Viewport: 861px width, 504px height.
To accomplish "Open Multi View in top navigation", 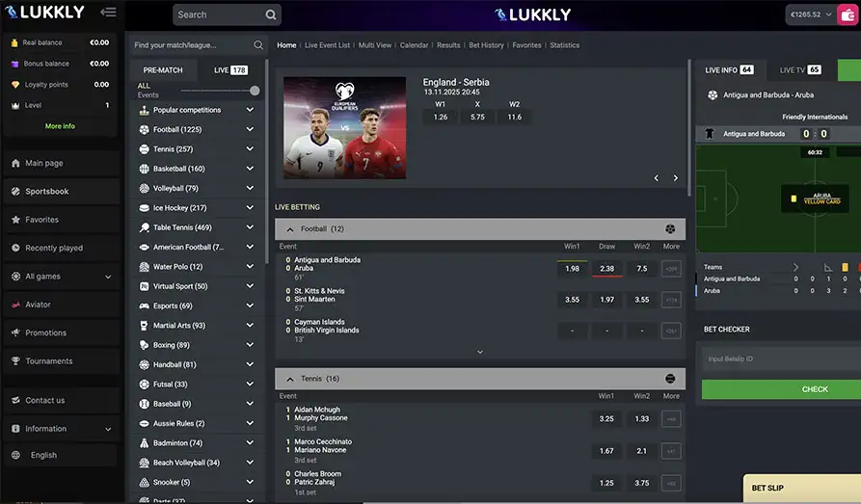I will pyautogui.click(x=375, y=45).
